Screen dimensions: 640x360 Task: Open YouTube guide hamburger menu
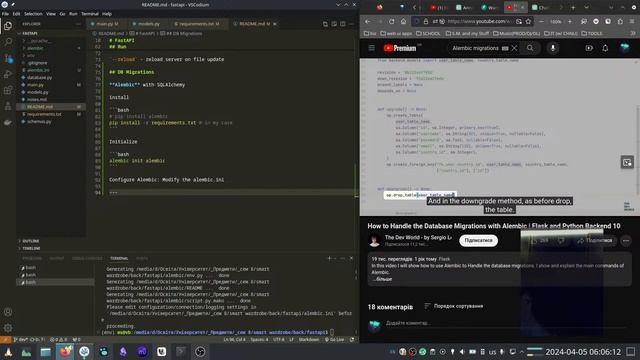click(x=371, y=48)
